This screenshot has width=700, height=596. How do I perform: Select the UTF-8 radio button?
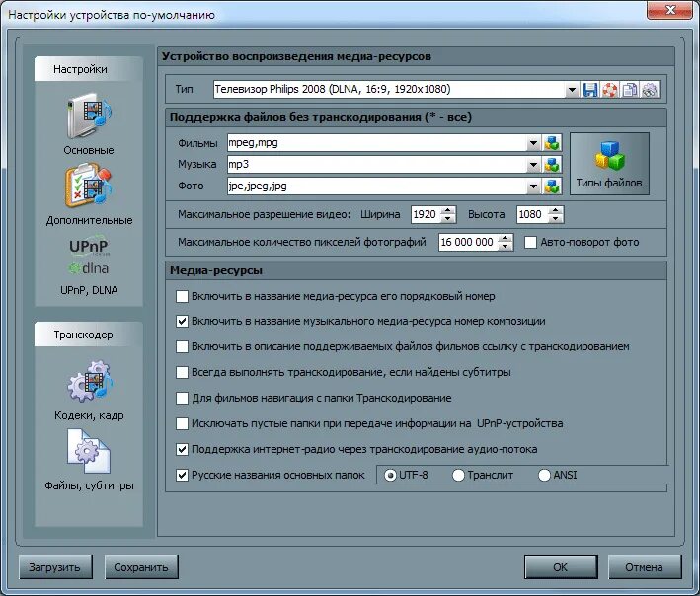tap(390, 476)
